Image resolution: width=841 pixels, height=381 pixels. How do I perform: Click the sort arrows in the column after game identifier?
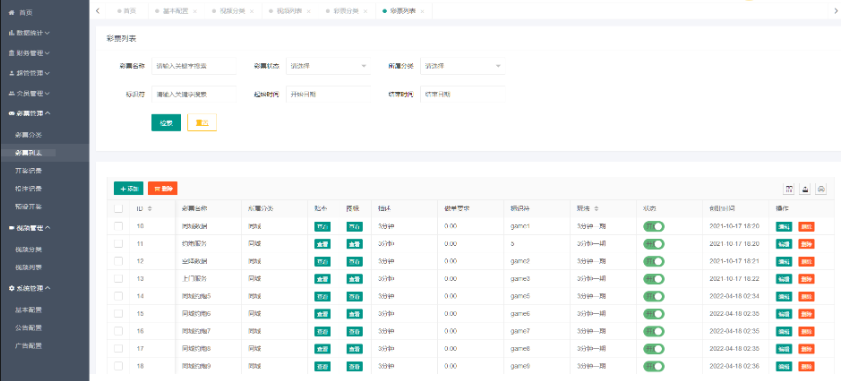(596, 208)
